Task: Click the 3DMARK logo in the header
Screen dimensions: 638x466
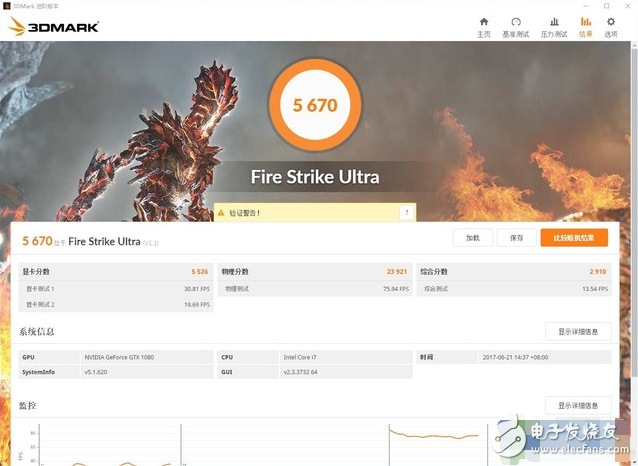Action: click(x=54, y=27)
